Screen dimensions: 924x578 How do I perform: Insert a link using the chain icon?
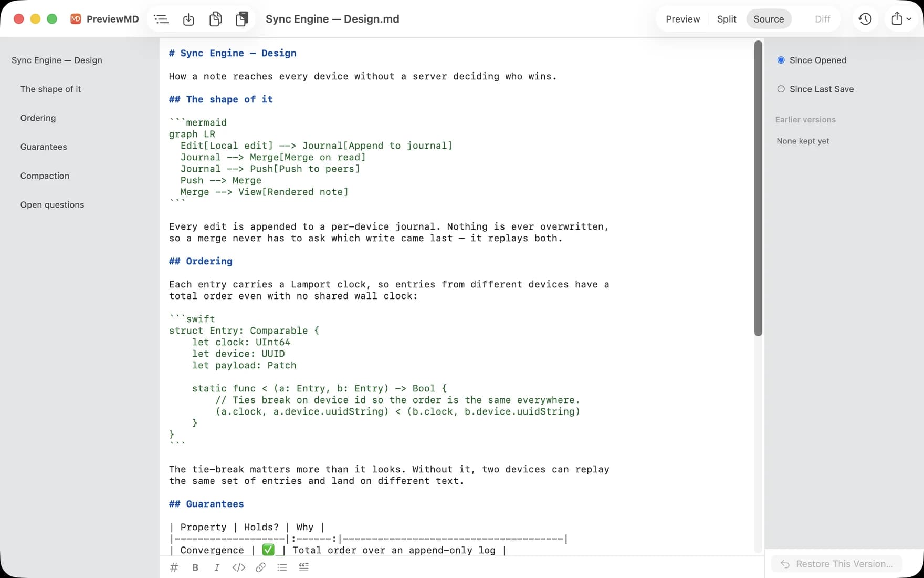[260, 567]
